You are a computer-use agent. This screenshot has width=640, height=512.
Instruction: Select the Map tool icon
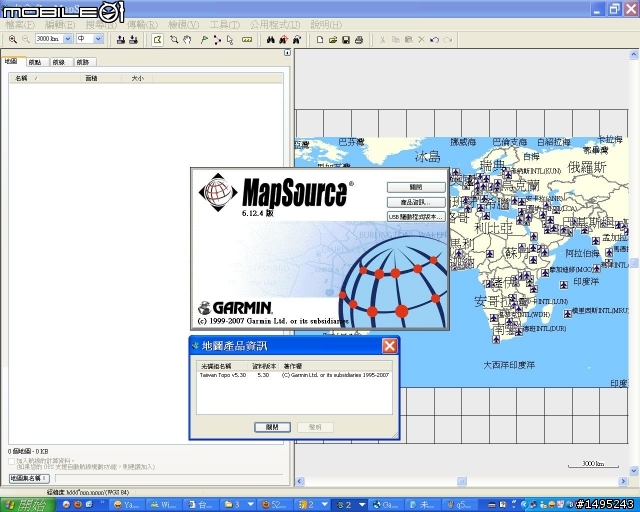[x=157, y=40]
